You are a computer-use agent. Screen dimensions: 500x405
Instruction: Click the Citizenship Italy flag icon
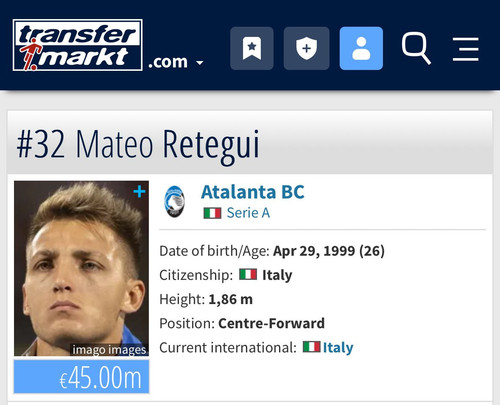[x=248, y=274]
